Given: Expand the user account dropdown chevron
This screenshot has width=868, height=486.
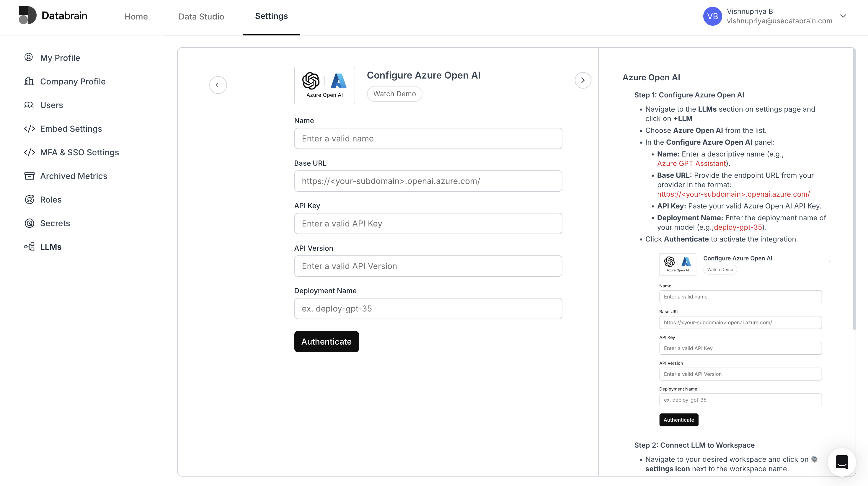Looking at the screenshot, I should tap(843, 16).
